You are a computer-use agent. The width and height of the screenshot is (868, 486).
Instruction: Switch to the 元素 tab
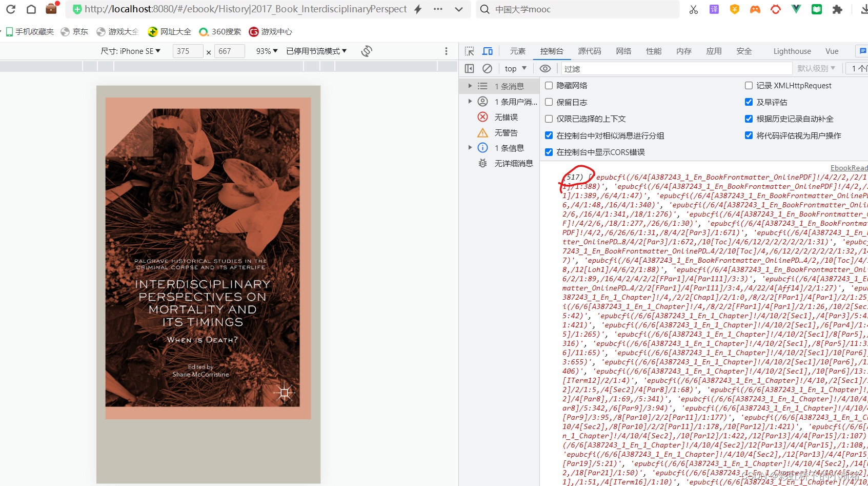click(x=518, y=51)
